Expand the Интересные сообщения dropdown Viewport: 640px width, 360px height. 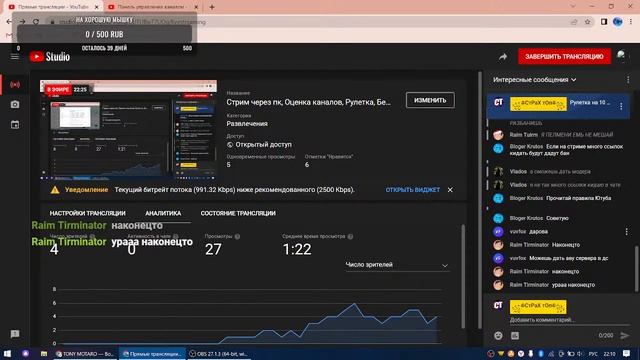[534, 80]
